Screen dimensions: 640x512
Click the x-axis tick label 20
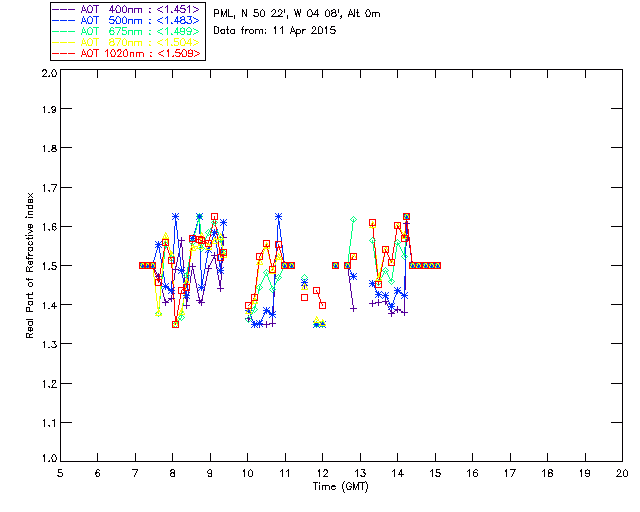pyautogui.click(x=622, y=473)
